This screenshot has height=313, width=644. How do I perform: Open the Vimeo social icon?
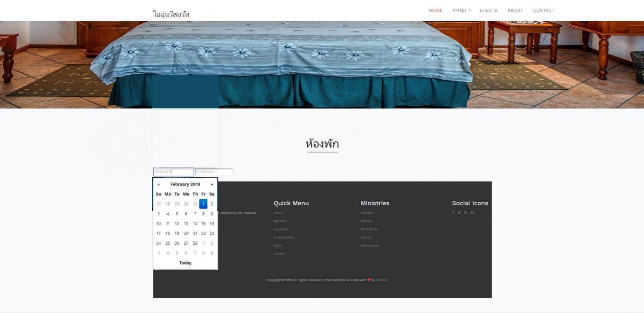pos(472,213)
